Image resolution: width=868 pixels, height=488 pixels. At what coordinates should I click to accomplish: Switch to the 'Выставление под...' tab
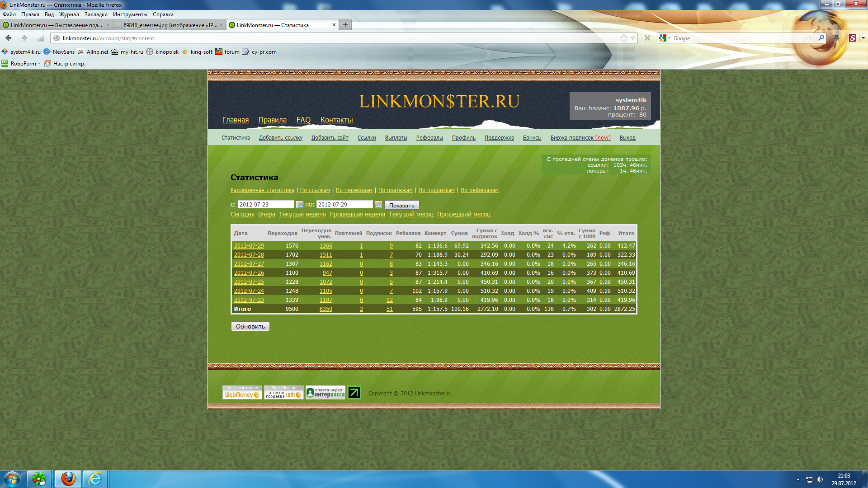tap(56, 25)
